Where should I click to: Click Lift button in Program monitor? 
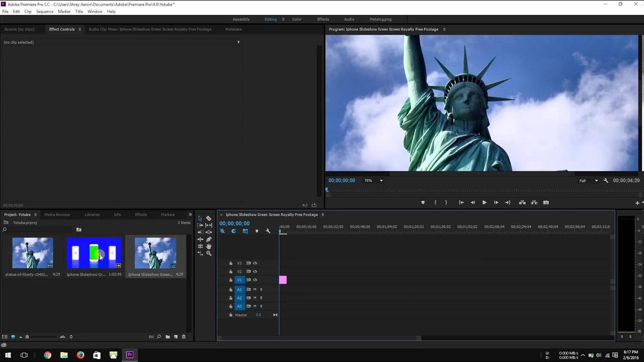522,203
